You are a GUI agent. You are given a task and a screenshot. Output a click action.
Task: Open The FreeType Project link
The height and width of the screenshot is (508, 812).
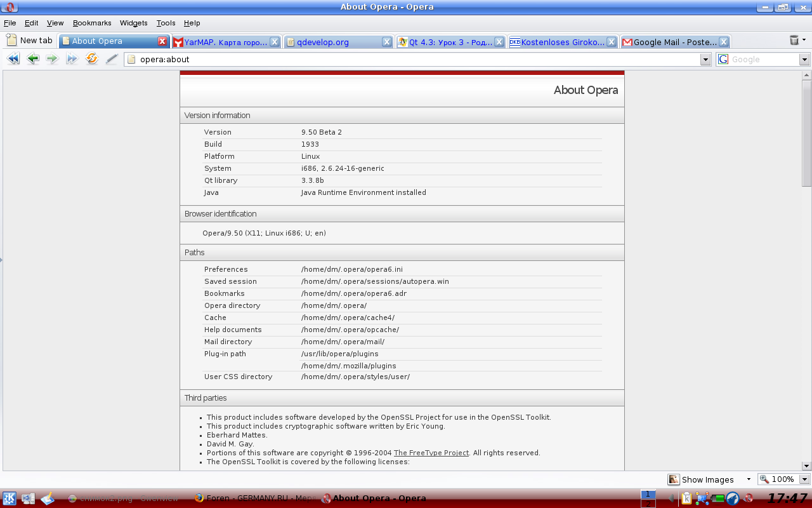431,453
